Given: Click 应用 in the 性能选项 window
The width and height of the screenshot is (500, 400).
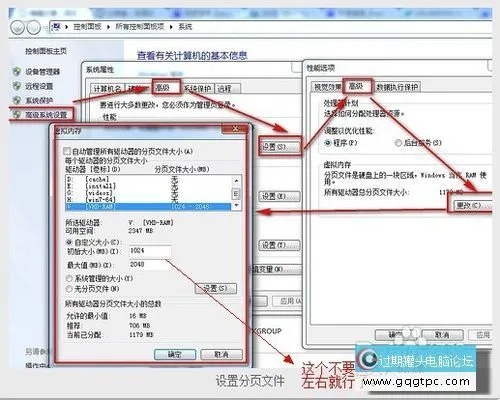Looking at the screenshot, I should (x=481, y=334).
